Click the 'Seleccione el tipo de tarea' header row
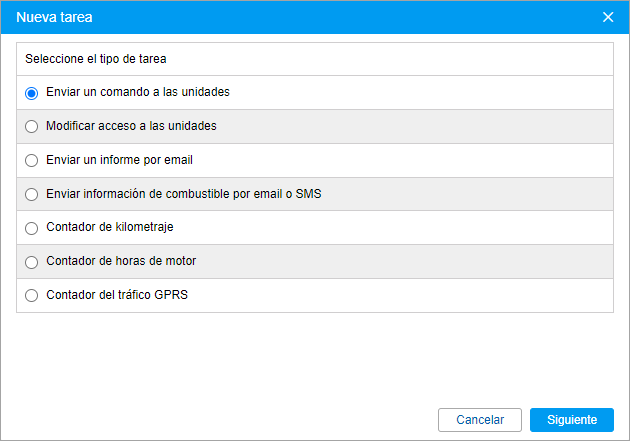Image resolution: width=630 pixels, height=441 pixels. (315, 59)
